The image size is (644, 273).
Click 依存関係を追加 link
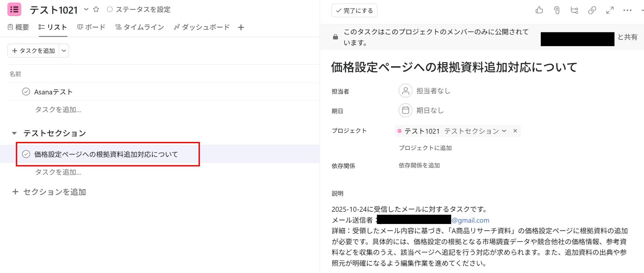[x=419, y=165]
